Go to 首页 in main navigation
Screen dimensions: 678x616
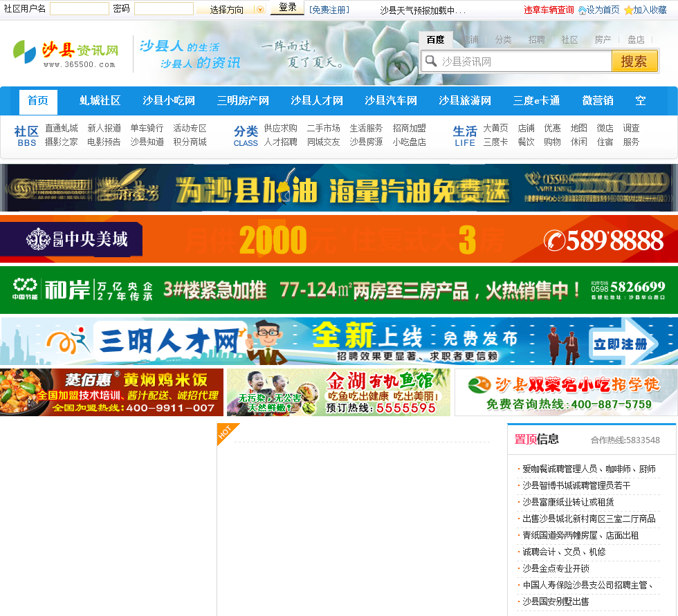pos(38,101)
